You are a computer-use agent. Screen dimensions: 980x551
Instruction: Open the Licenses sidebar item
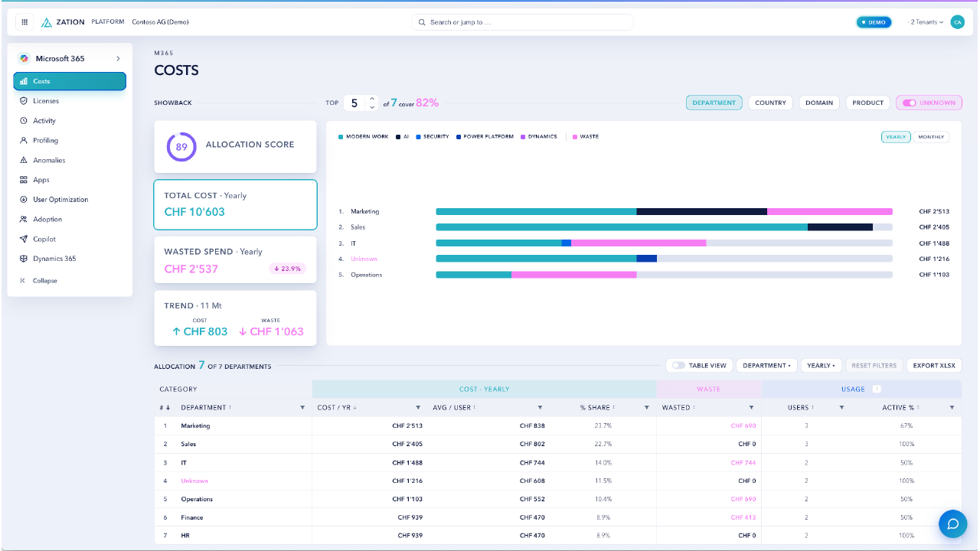[70, 101]
